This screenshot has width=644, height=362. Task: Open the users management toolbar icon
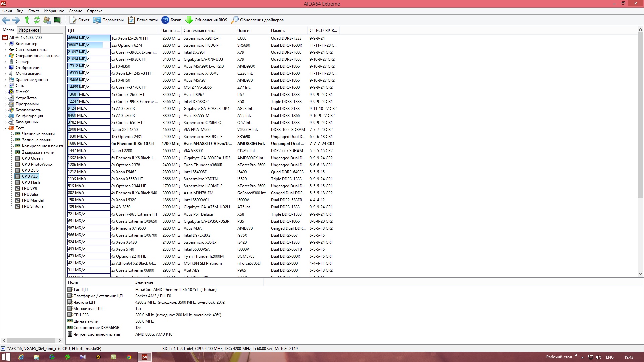click(x=47, y=20)
